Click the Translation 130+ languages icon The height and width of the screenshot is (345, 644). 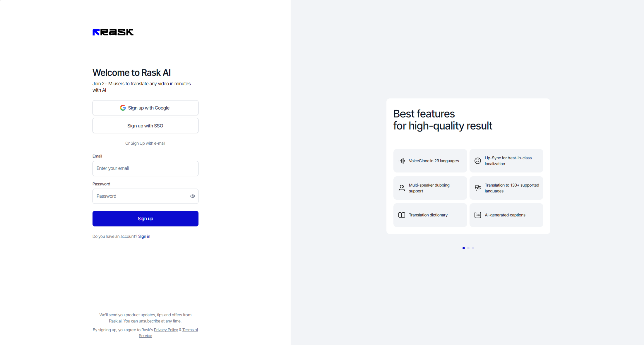pos(478,188)
